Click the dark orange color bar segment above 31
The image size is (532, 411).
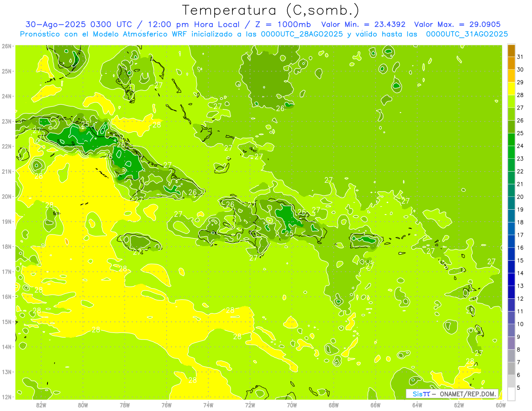click(511, 51)
